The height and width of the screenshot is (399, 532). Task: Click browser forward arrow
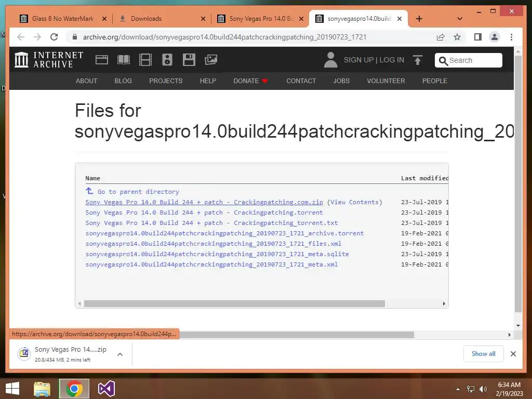[x=37, y=37]
